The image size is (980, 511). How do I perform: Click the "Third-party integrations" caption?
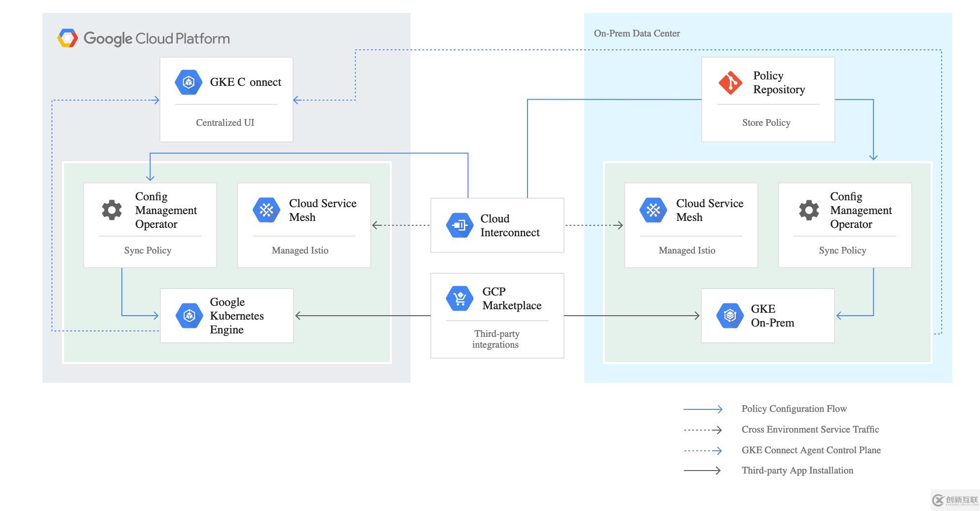pyautogui.click(x=496, y=339)
